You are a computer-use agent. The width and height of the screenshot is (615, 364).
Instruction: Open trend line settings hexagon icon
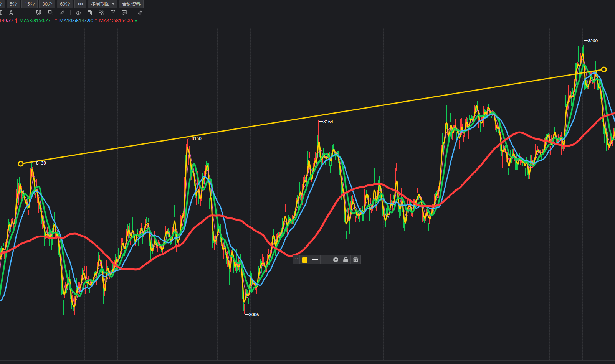click(336, 260)
